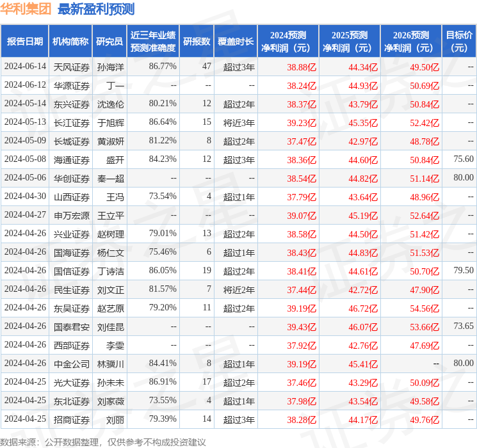Click target price 73.65
The width and height of the screenshot is (477, 448).
point(464,326)
